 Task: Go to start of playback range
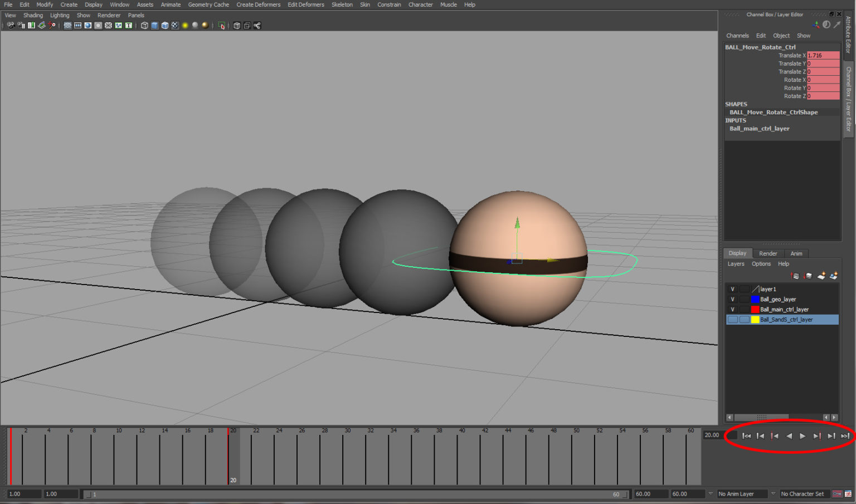click(x=746, y=436)
